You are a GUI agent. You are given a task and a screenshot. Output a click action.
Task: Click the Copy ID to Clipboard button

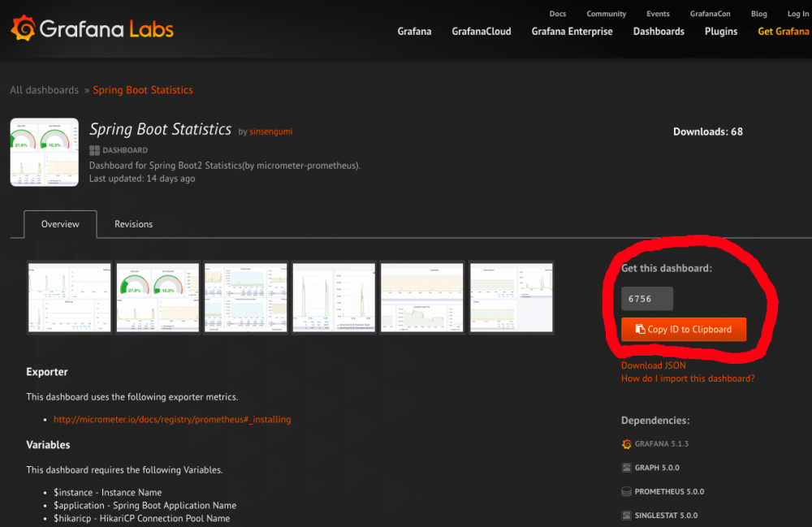coord(683,330)
